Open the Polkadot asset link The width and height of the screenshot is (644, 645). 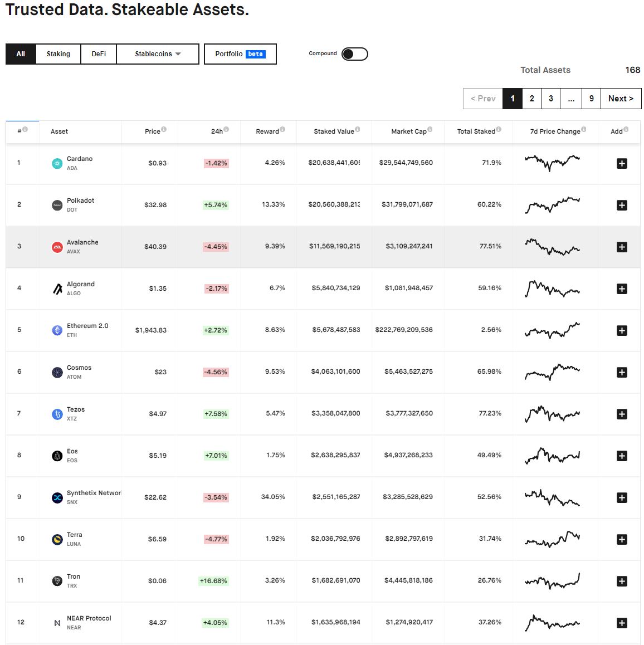click(x=80, y=201)
